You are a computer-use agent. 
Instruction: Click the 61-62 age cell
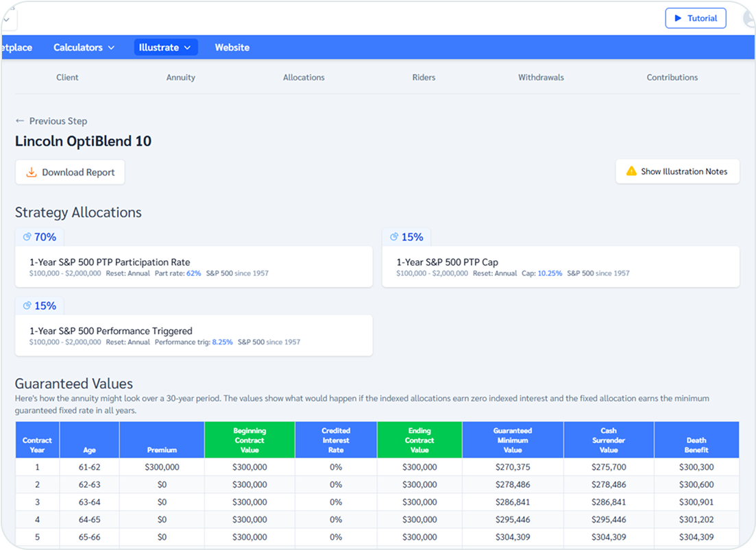[89, 466]
